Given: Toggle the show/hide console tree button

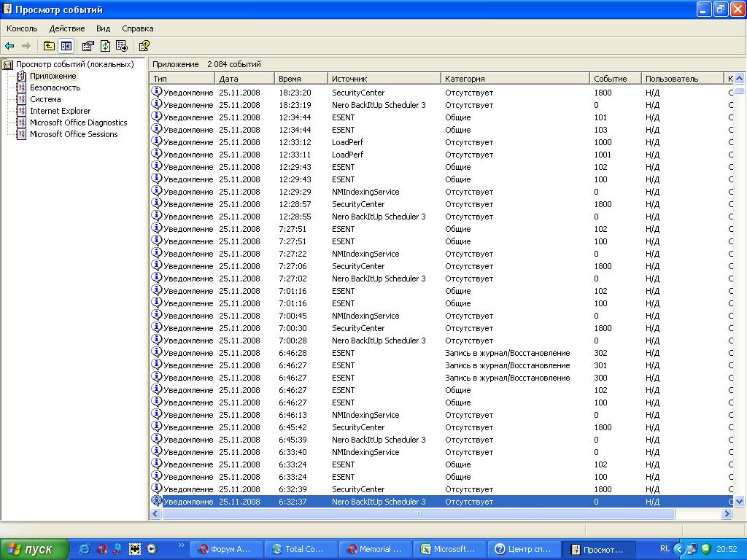Looking at the screenshot, I should [66, 46].
